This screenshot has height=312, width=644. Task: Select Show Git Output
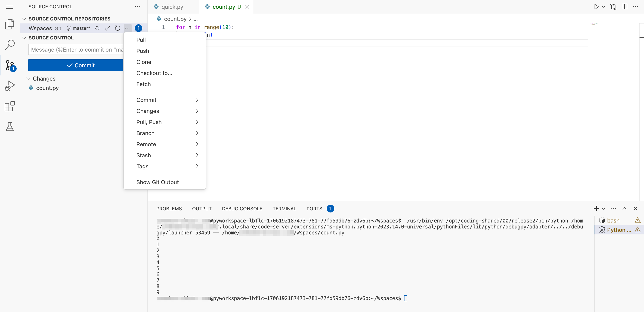point(165,182)
